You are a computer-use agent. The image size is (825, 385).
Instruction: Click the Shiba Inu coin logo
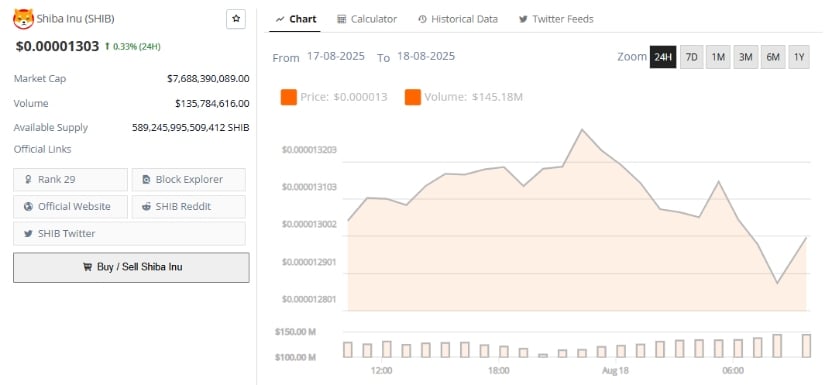click(x=23, y=19)
